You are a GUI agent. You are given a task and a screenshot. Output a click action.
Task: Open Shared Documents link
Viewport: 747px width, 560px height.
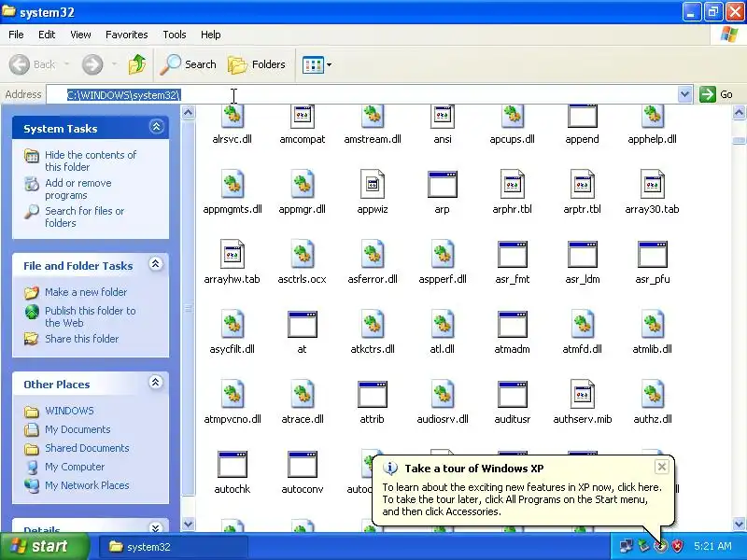87,448
